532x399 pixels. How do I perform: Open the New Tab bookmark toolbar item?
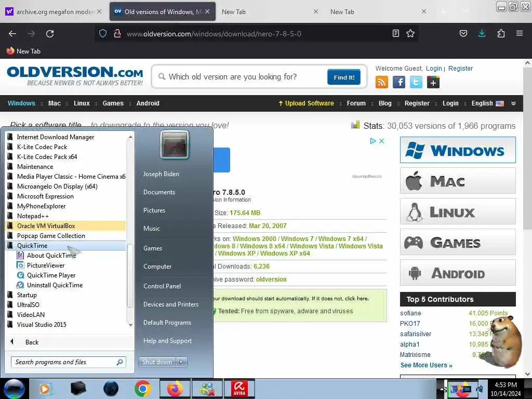coord(23,51)
